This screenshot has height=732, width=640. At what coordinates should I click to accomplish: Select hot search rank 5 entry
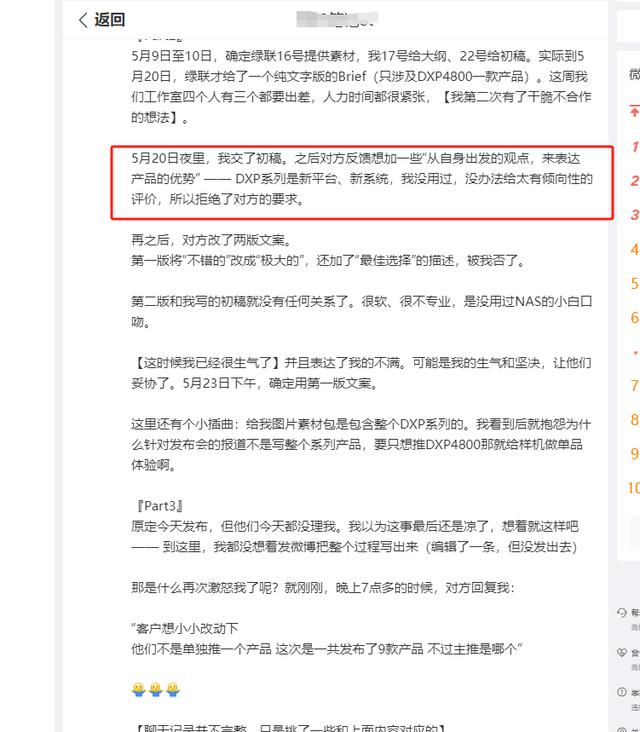635,283
